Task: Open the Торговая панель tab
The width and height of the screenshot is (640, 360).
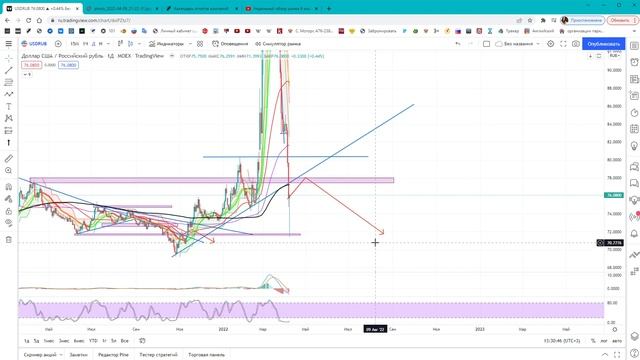Action: pos(207,355)
